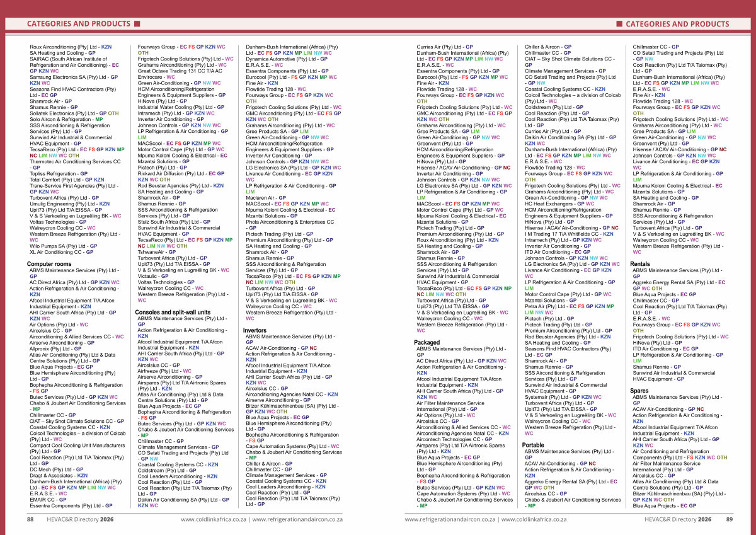
Task: Click page number 88
Action: coord(30,519)
